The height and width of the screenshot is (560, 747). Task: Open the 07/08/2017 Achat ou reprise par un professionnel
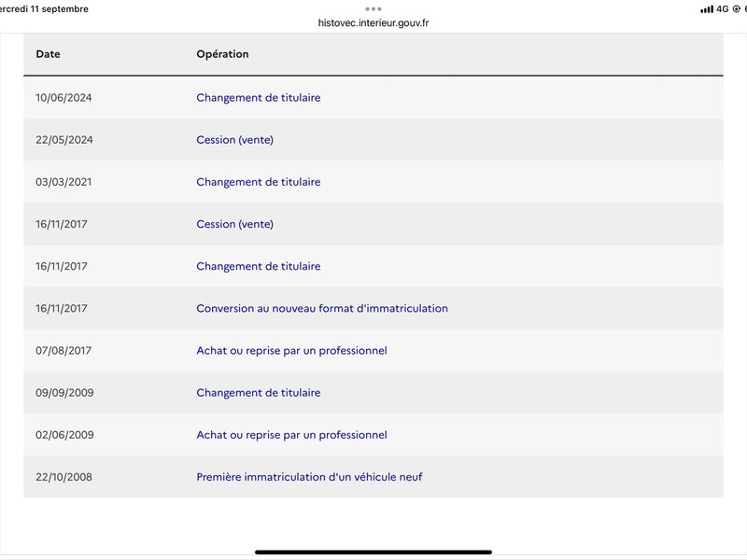coord(291,351)
